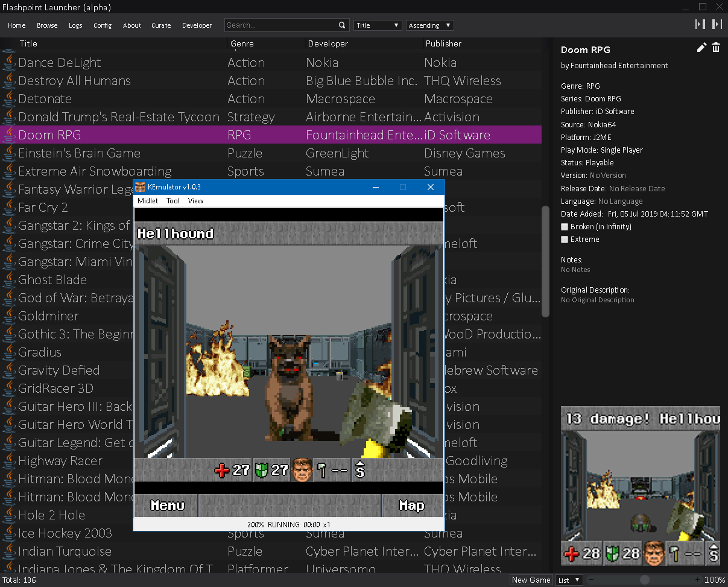
Task: Open the Logs page
Action: tap(75, 25)
